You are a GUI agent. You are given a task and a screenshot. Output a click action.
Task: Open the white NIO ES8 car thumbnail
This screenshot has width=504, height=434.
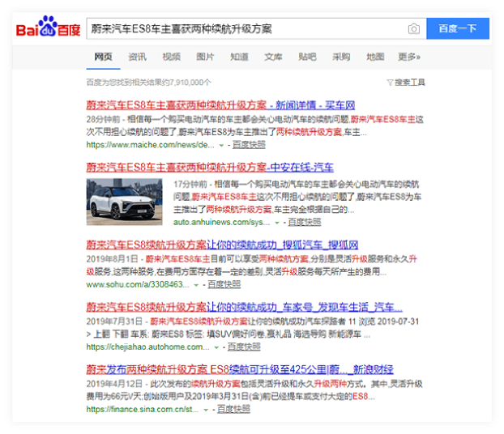(x=125, y=202)
